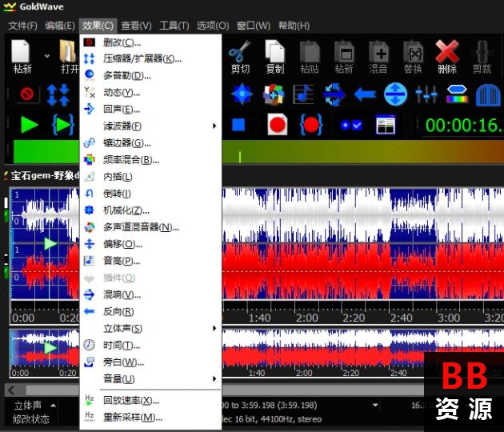Viewport: 504px width, 432px height.
Task: Close the 效果(C) menu header
Action: [98, 26]
